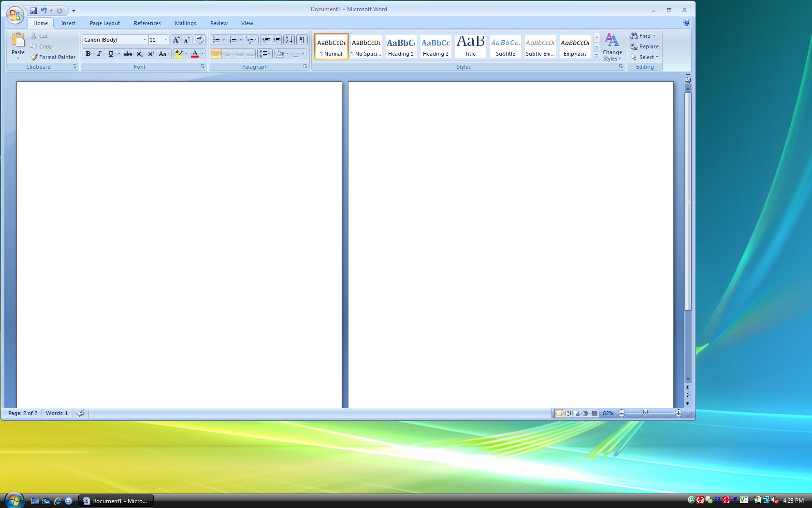Increase paragraph indent
Viewport: 812px width, 508px height.
coord(277,40)
